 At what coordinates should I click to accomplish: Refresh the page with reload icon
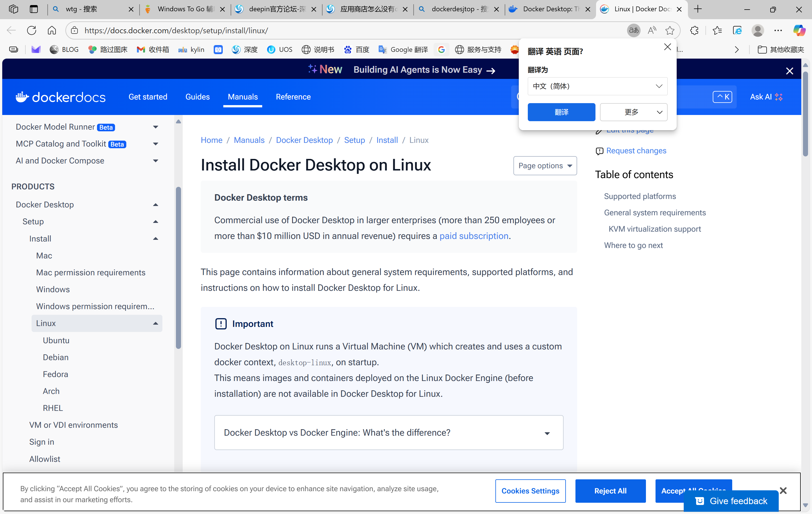point(31,30)
